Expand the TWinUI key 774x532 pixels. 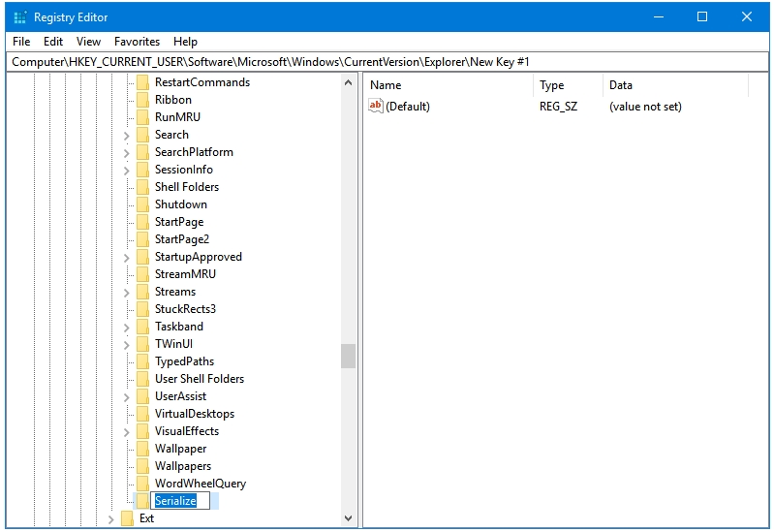(x=126, y=345)
